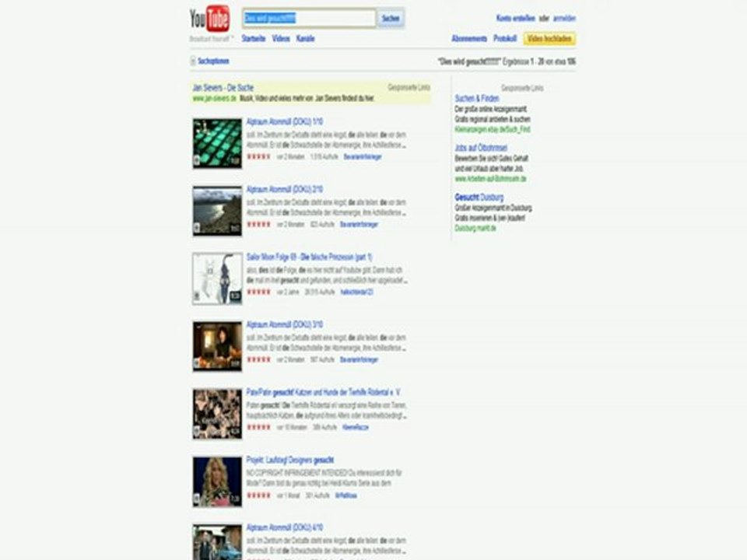Open uploader channel of Alptraum Atommüll 1/10
The width and height of the screenshot is (747, 560).
(363, 156)
